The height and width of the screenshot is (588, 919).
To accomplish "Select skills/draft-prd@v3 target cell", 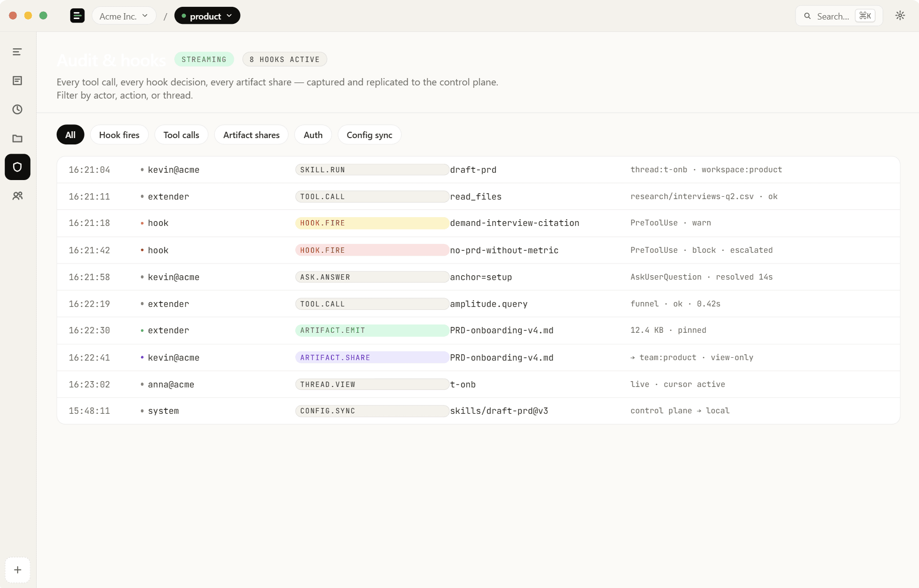I will pos(499,411).
